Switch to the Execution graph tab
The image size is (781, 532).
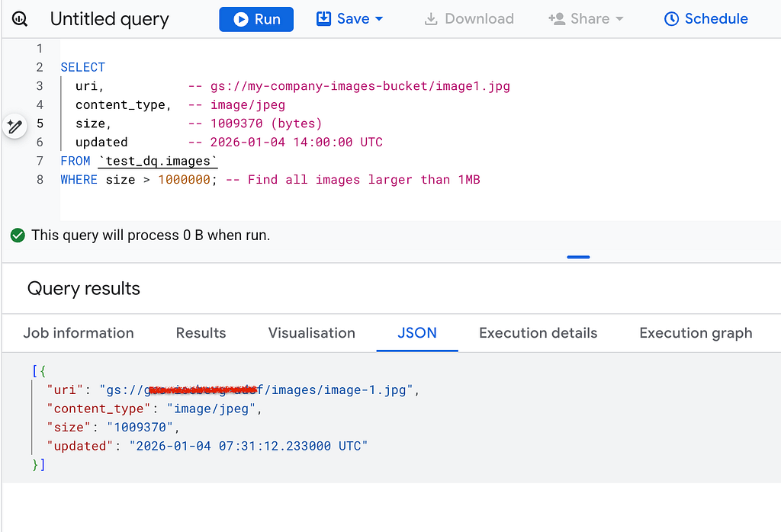696,333
